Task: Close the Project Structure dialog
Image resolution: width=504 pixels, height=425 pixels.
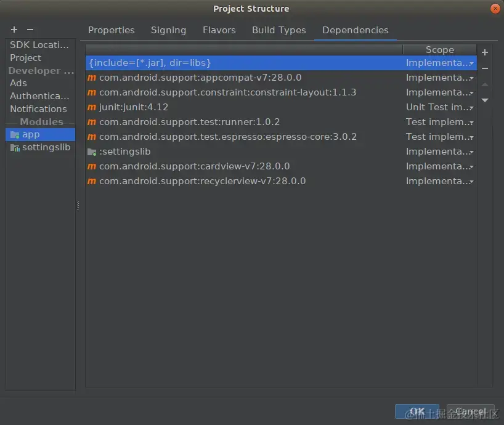Action: click(495, 9)
